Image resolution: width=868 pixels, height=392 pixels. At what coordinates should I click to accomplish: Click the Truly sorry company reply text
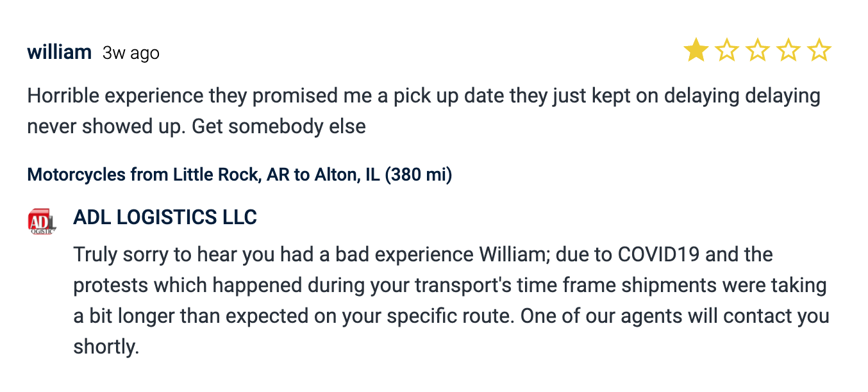coord(449,285)
